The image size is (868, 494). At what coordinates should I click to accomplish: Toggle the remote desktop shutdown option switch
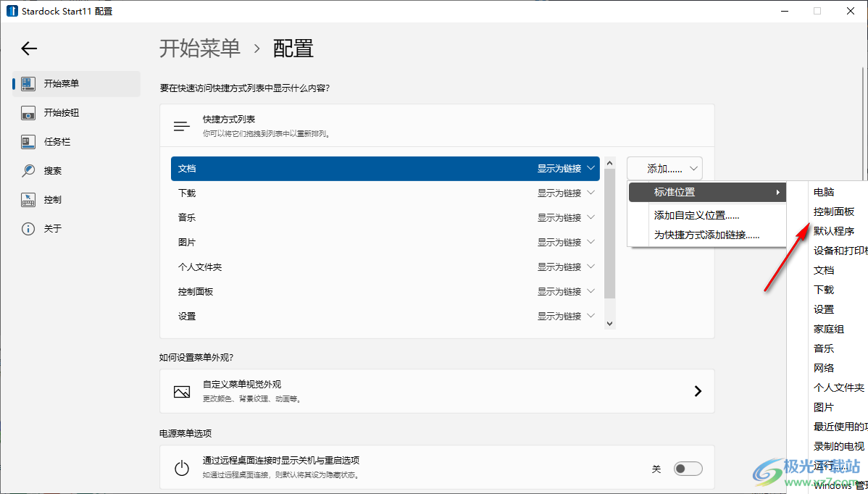point(688,468)
